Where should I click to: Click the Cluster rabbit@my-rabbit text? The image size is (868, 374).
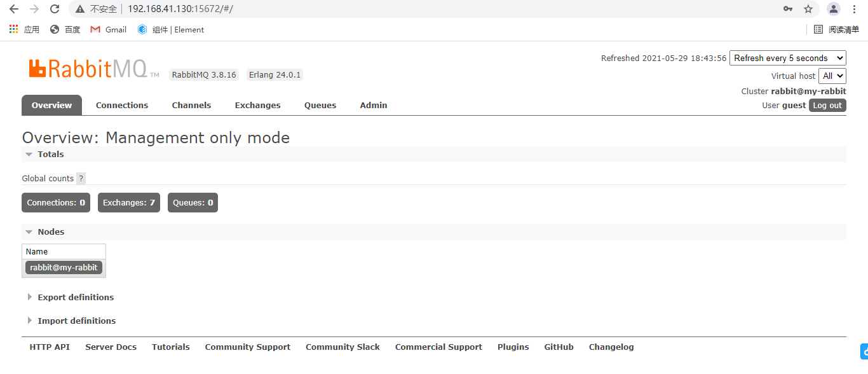point(794,92)
